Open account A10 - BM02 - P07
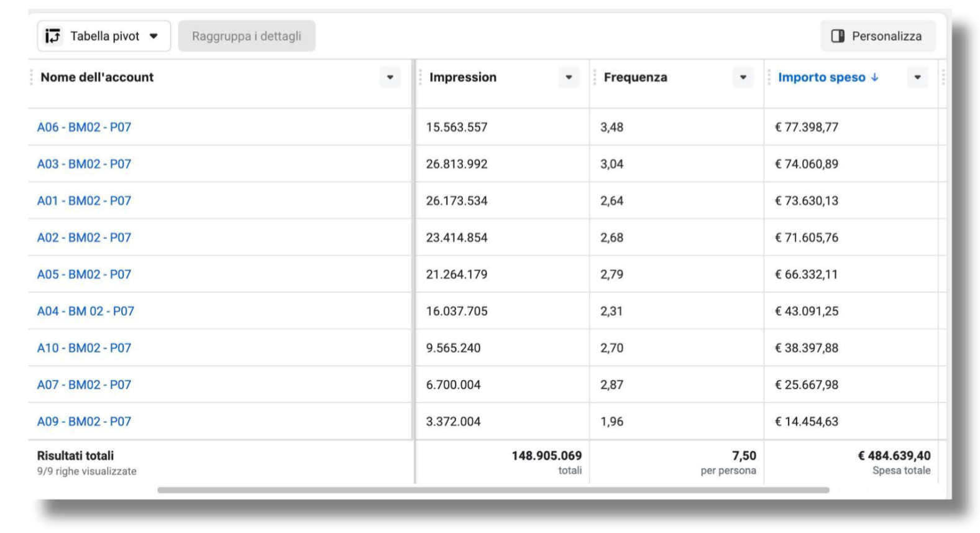This screenshot has width=980, height=533. coord(84,347)
